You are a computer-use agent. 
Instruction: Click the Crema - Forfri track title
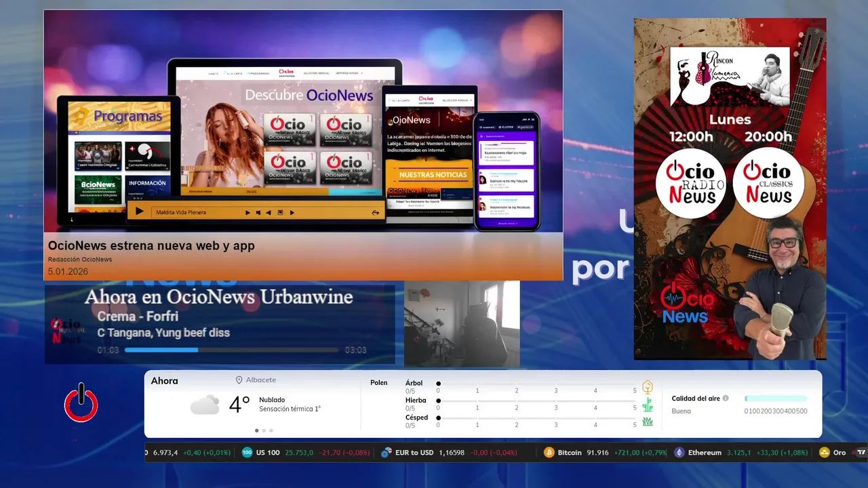pos(138,317)
